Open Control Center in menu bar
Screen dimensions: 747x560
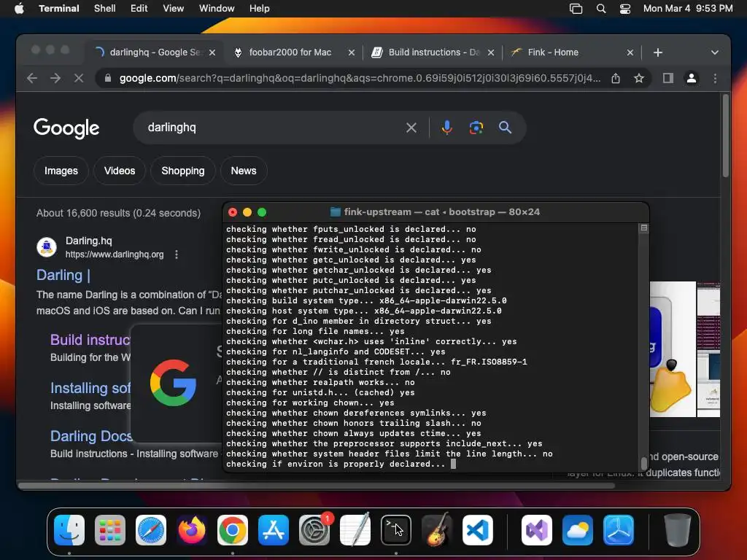[625, 9]
